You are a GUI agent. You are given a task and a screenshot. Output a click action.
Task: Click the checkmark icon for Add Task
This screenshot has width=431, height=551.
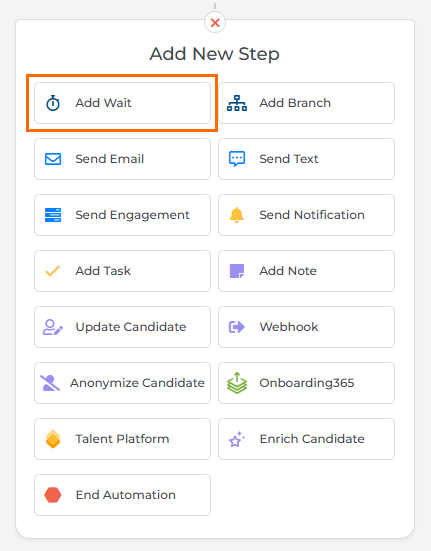point(53,271)
